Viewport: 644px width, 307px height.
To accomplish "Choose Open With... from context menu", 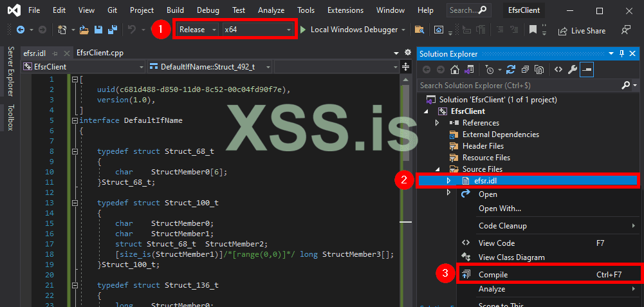I will coord(500,209).
